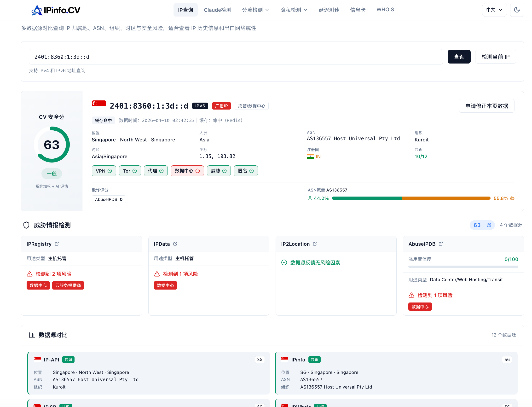
Task: Click the green check icon in IP2Location card
Action: tap(284, 263)
